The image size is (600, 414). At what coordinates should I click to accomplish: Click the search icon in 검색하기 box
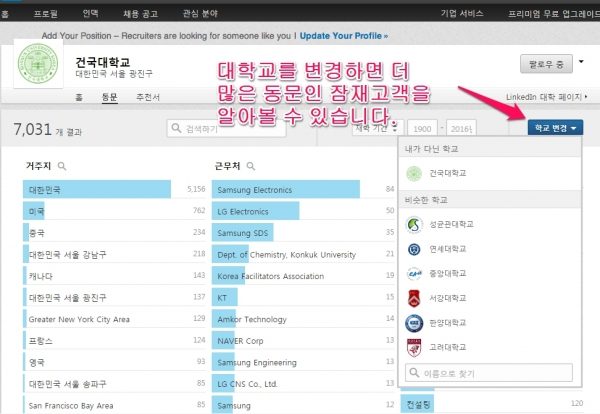point(176,128)
